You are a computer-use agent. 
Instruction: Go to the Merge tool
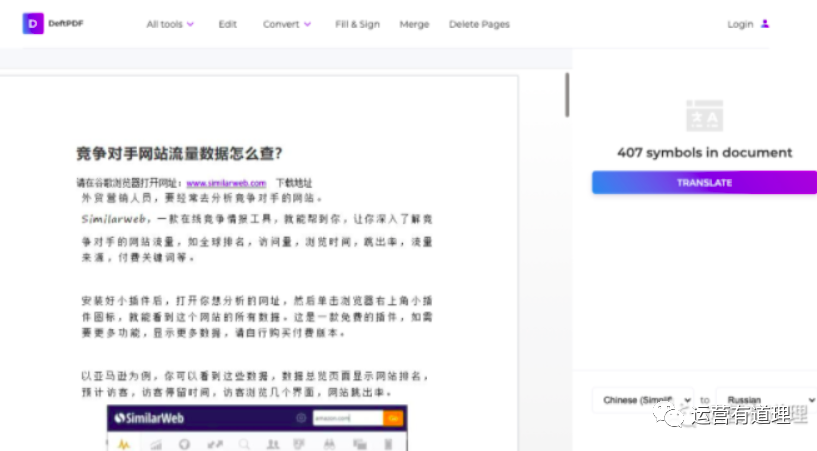[x=414, y=24]
